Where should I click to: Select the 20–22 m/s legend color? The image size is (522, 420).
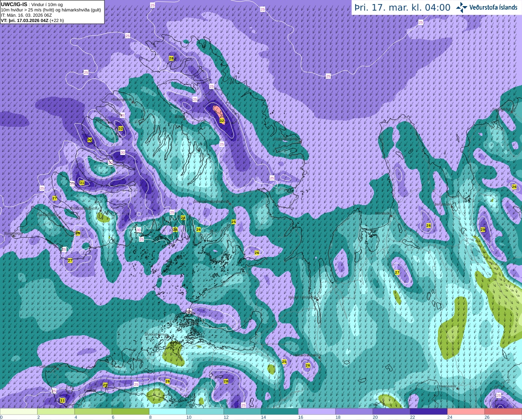[x=391, y=411]
